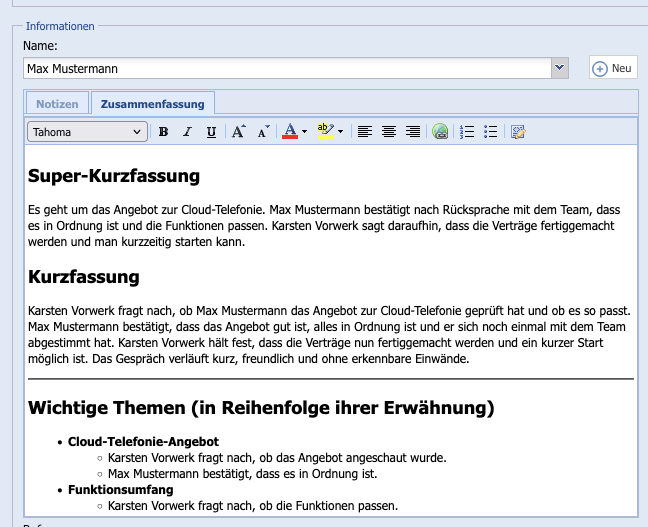Expand the font color arrow menu
Image resolution: width=648 pixels, height=527 pixels.
[x=305, y=132]
